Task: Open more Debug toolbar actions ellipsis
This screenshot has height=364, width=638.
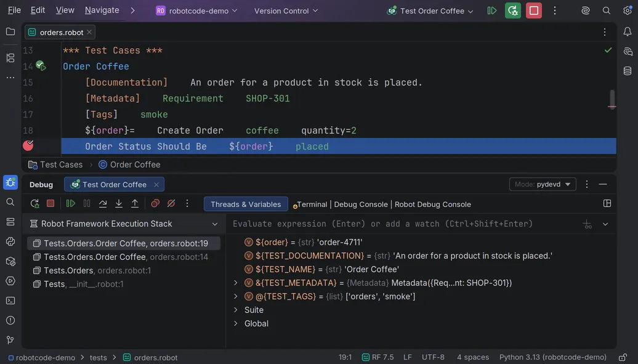Action: (x=187, y=203)
